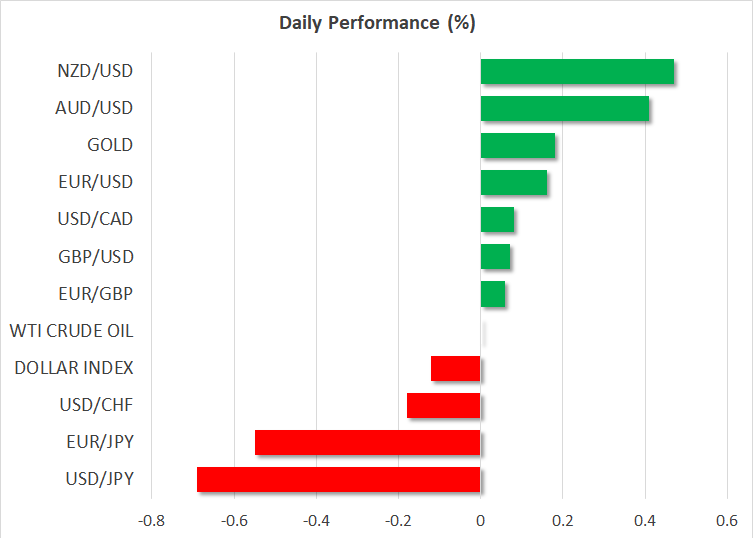Select the DOLLAR INDEX red bar
Image resolution: width=754 pixels, height=538 pixels.
coord(456,368)
